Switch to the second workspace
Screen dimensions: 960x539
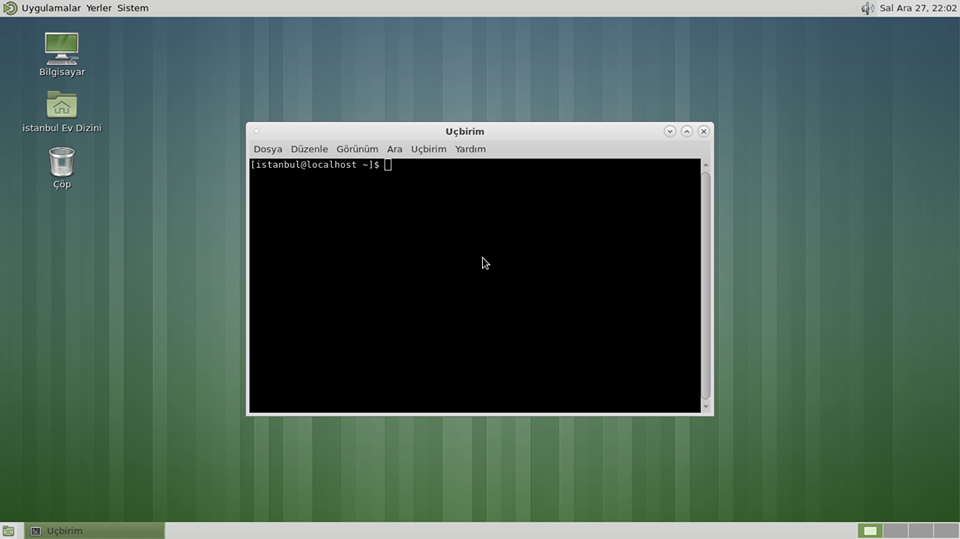(895, 531)
